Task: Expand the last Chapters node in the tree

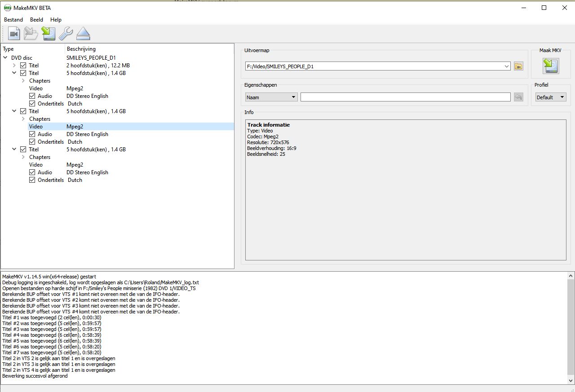Action: (23, 157)
